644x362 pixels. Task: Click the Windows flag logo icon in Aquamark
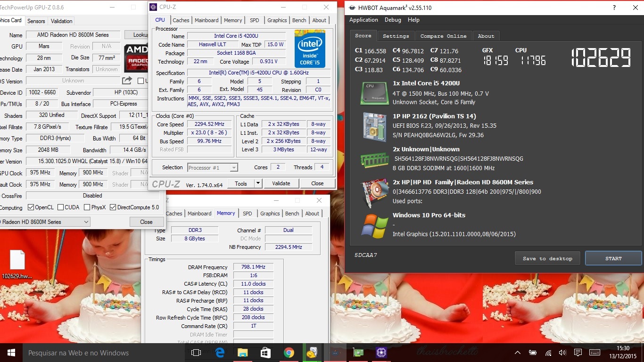374,225
